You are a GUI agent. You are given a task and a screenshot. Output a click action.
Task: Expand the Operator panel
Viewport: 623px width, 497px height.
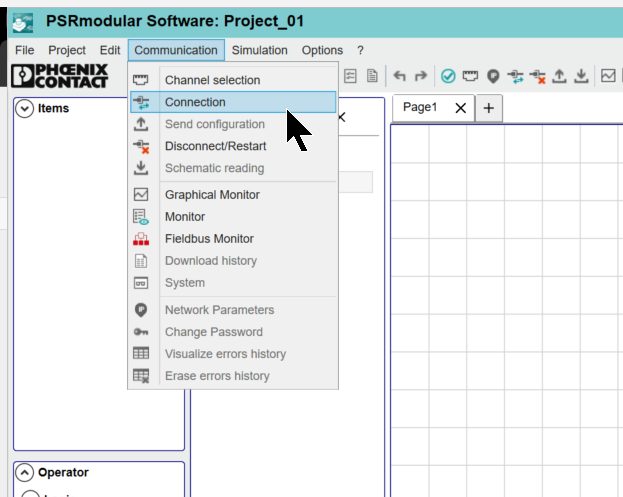coord(24,472)
